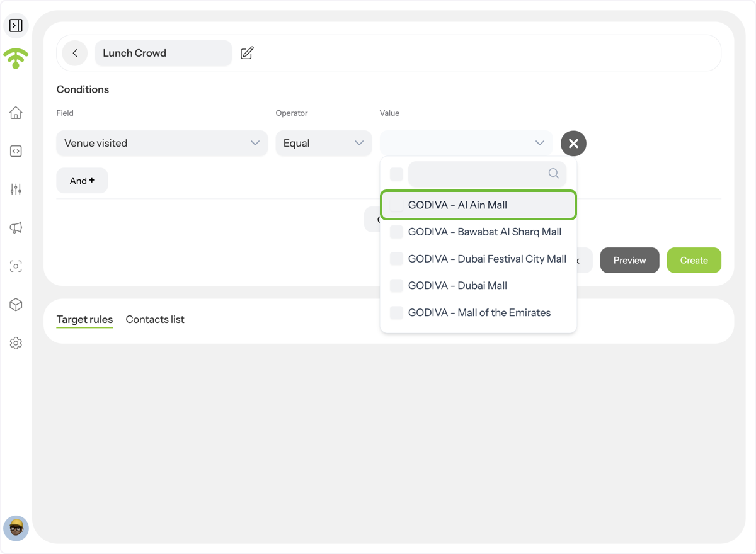Click the user avatar at bottom left

coord(16,528)
